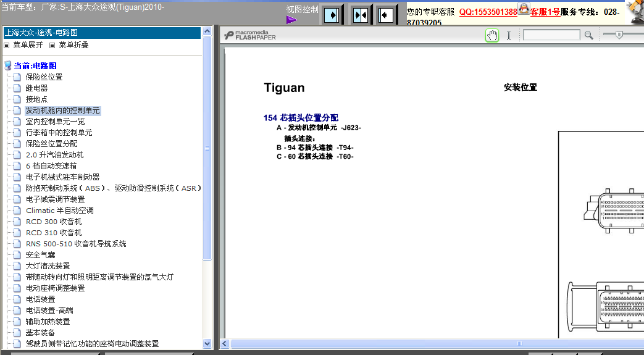Open the 接地点 tree entry
This screenshot has height=355, width=644.
tap(36, 99)
